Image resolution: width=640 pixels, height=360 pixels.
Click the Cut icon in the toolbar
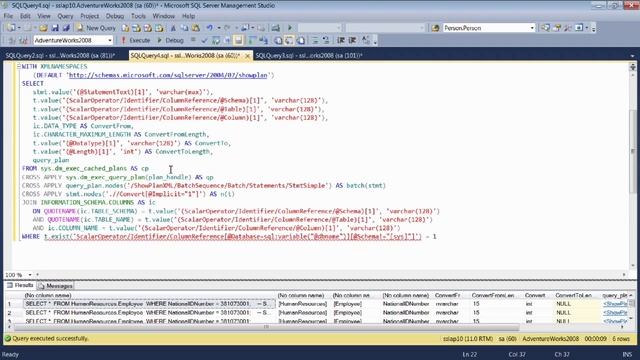pos(173,28)
